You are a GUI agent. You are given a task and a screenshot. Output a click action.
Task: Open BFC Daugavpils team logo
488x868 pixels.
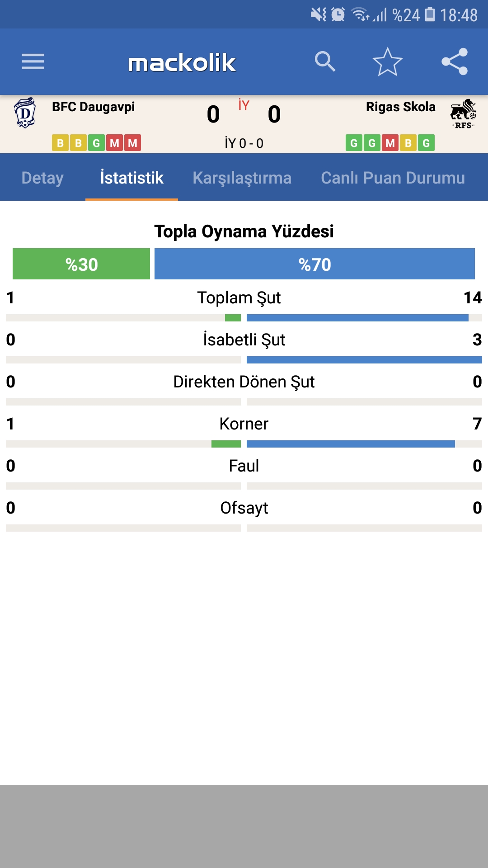tap(25, 113)
